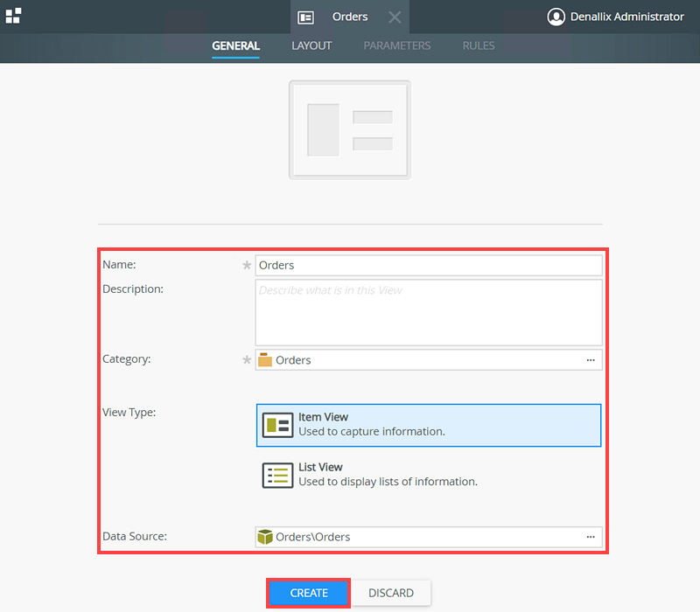The height and width of the screenshot is (612, 700).
Task: Click the Orders view tab icon
Action: click(305, 17)
